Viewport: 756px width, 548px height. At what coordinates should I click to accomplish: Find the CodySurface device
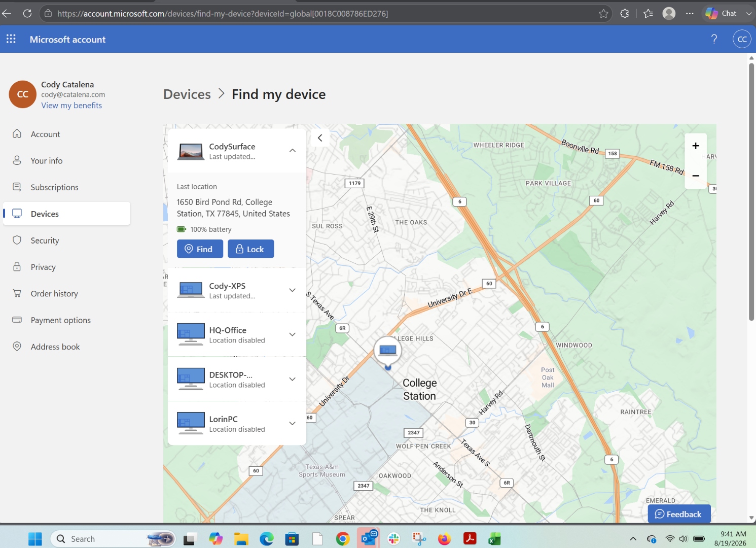click(x=200, y=249)
